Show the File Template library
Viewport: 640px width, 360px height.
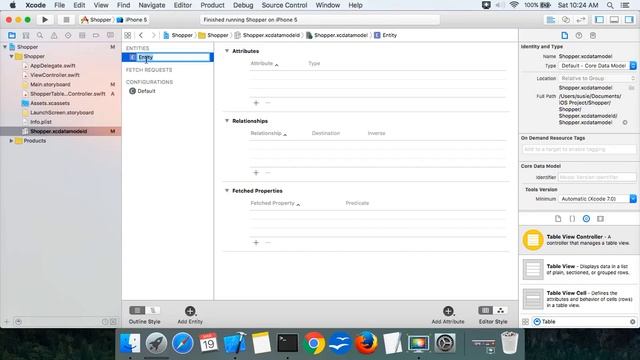pyautogui.click(x=558, y=219)
